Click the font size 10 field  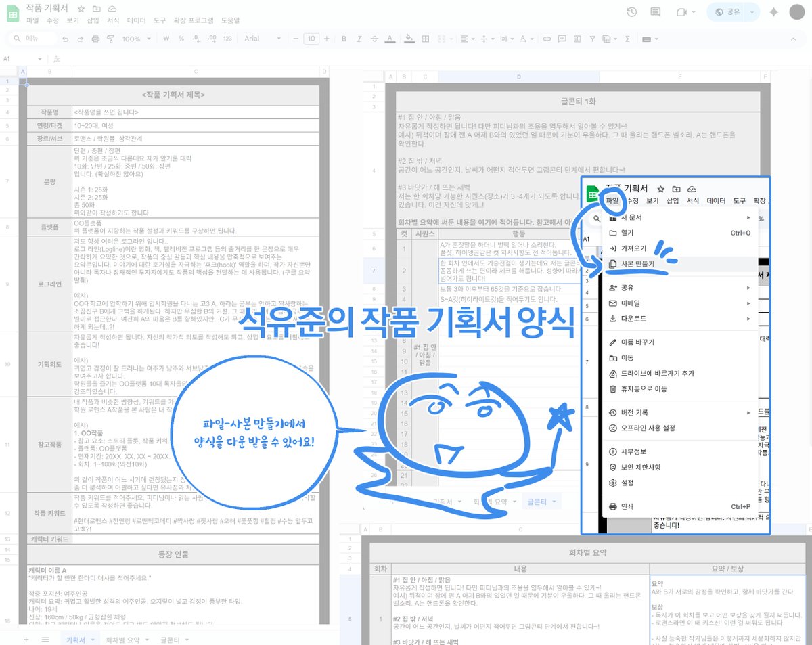(x=311, y=39)
